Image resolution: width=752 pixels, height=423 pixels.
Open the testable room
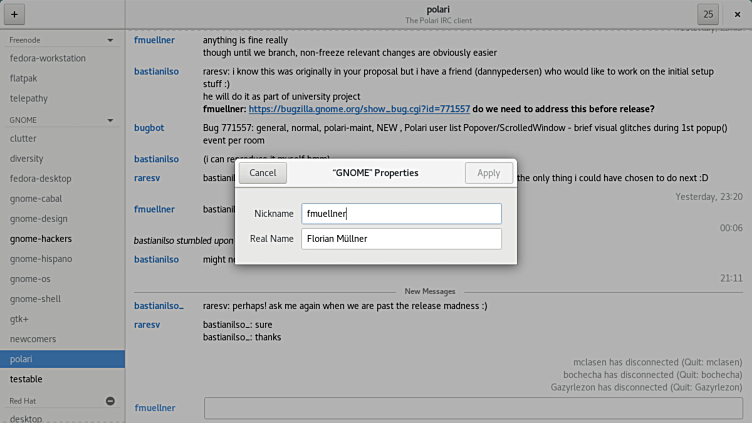[x=62, y=379]
